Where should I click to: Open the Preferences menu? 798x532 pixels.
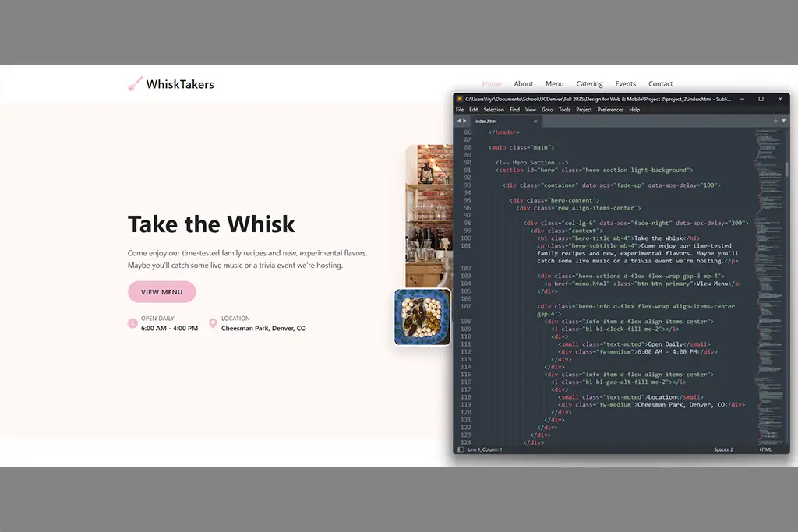[x=610, y=110]
